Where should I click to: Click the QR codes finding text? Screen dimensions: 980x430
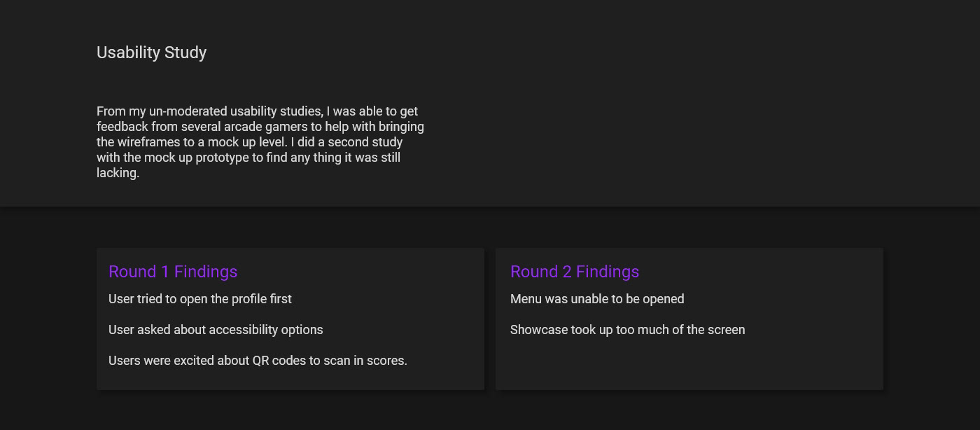click(258, 361)
